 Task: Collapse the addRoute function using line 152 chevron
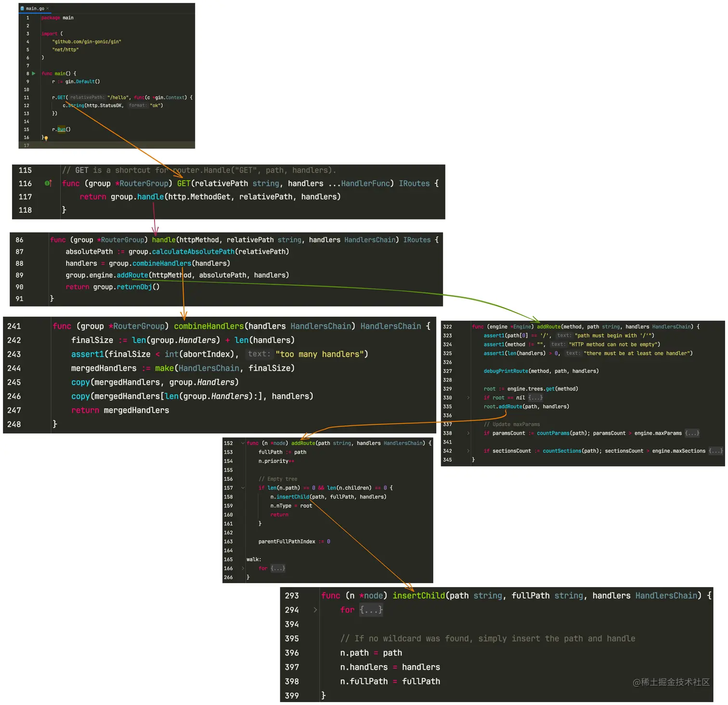click(x=242, y=443)
